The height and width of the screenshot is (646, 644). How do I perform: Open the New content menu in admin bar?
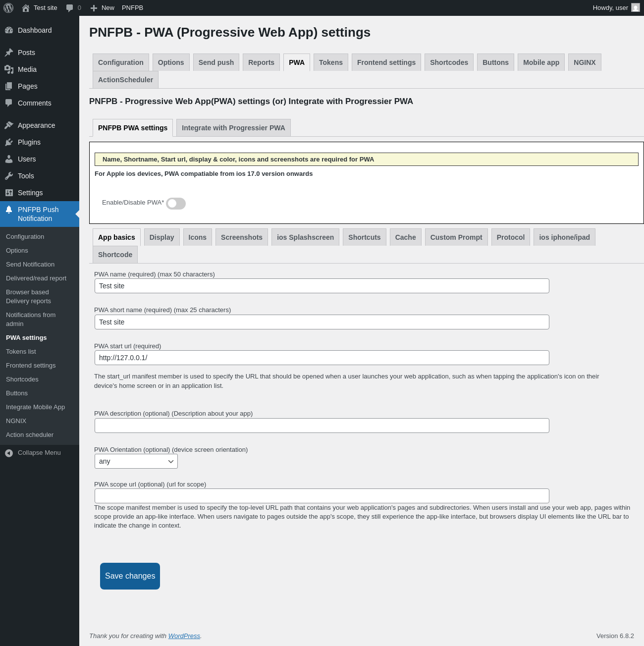click(x=103, y=8)
